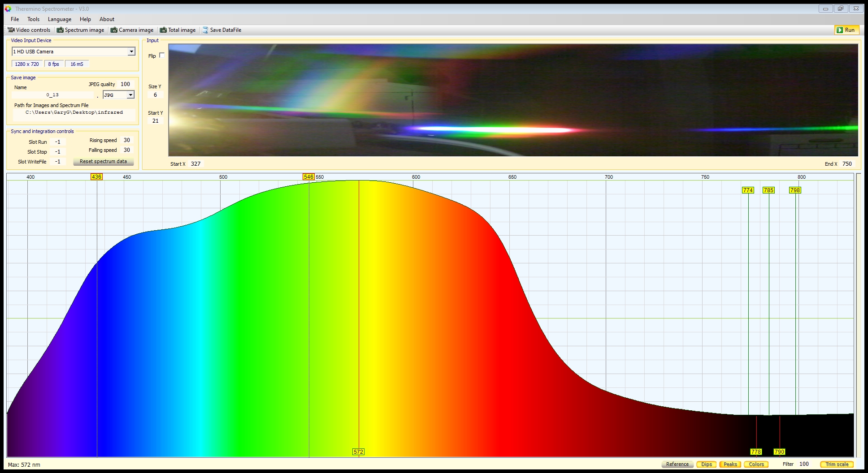Enable the Flip checkbox
This screenshot has height=473, width=868.
pos(162,56)
